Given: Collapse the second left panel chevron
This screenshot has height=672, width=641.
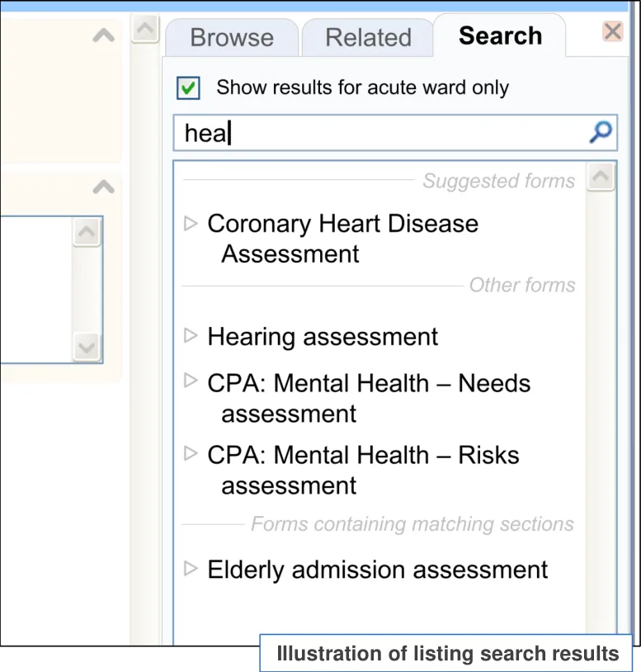Looking at the screenshot, I should (x=103, y=187).
